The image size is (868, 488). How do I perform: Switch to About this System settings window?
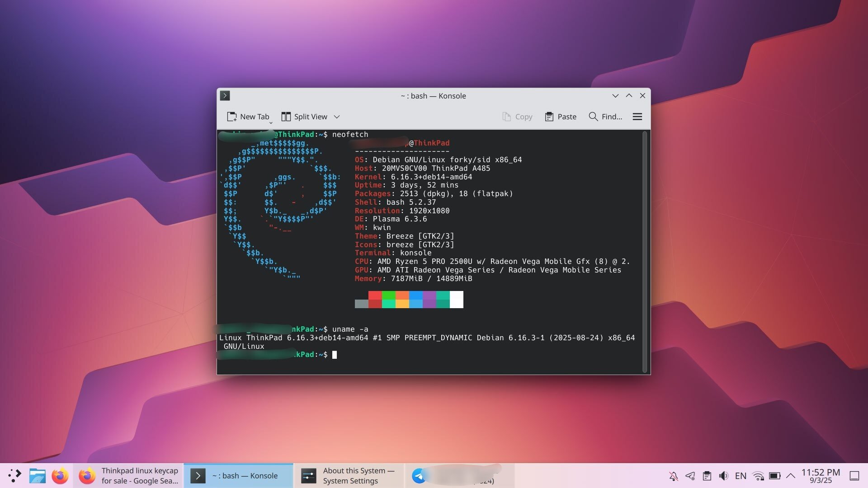point(349,476)
